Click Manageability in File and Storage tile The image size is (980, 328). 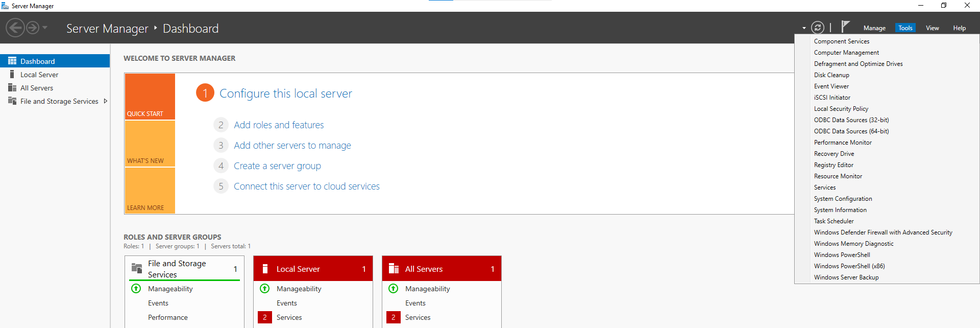click(170, 289)
